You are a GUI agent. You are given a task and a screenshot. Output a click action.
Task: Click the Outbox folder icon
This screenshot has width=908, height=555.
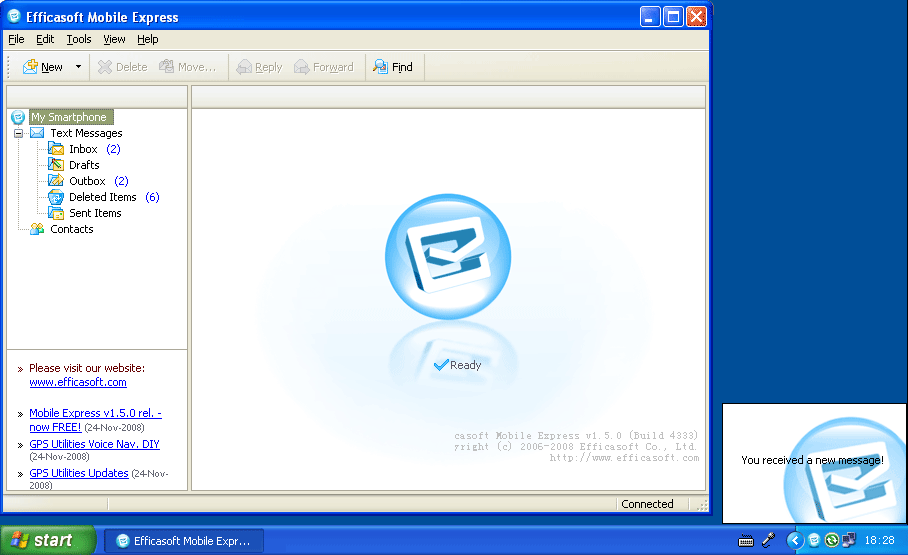click(56, 181)
